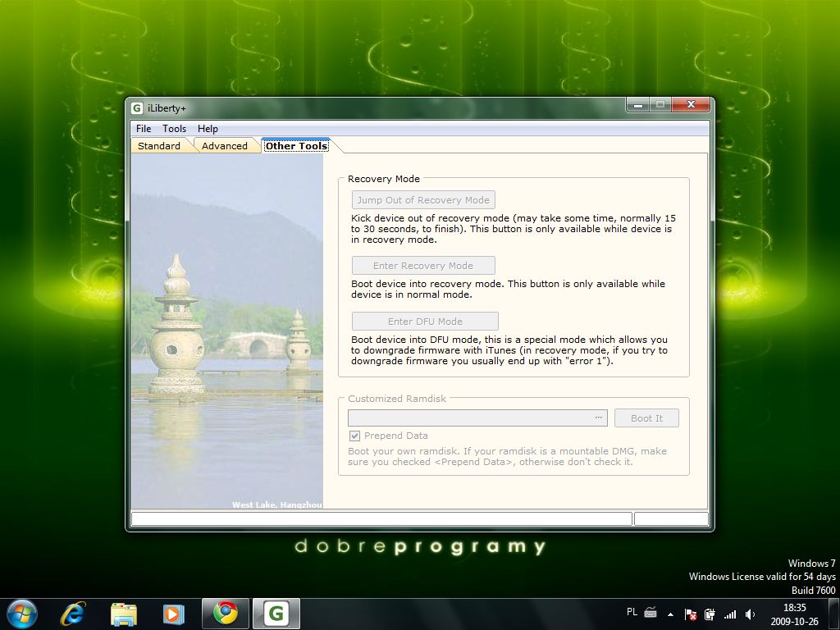The height and width of the screenshot is (630, 840).
Task: Open the Help menu
Action: (208, 129)
